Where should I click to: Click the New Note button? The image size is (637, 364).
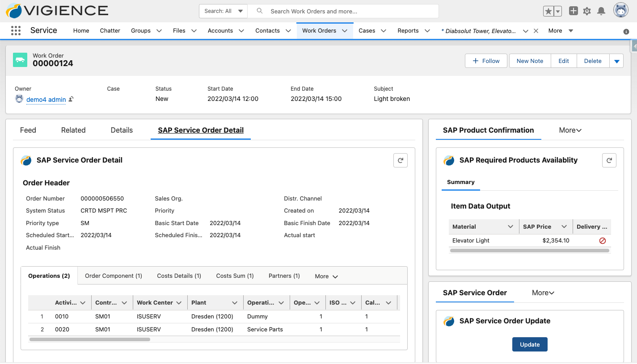[530, 61]
